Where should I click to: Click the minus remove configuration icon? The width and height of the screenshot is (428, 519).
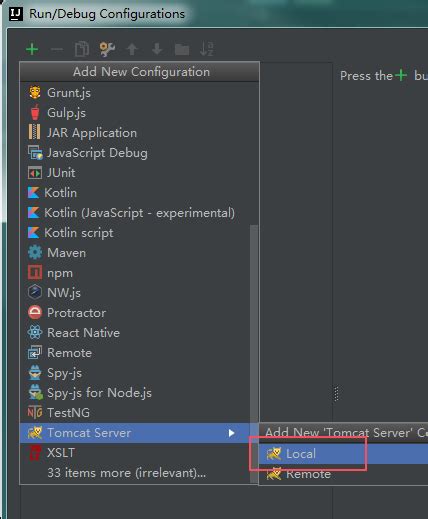(57, 50)
